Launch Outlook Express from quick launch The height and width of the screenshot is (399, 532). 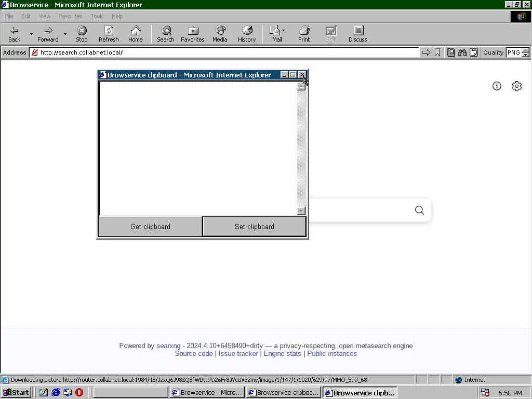point(68,393)
